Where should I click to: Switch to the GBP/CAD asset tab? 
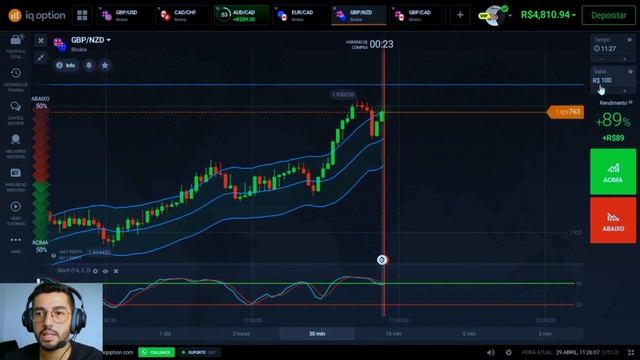point(417,16)
